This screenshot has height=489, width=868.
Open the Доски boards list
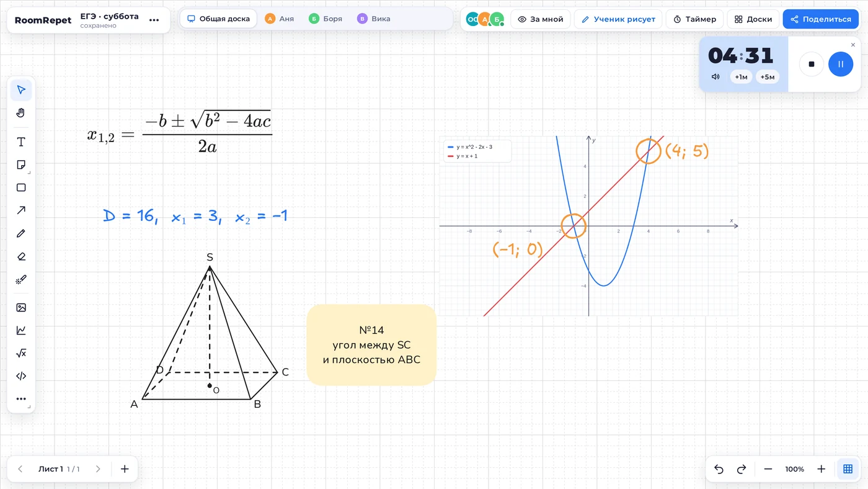[753, 19]
